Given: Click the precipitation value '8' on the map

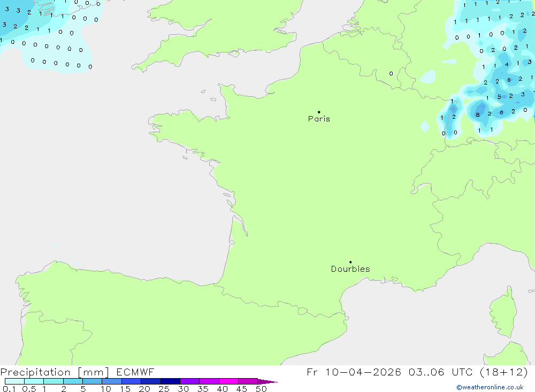Looking at the screenshot, I should coord(478,115).
